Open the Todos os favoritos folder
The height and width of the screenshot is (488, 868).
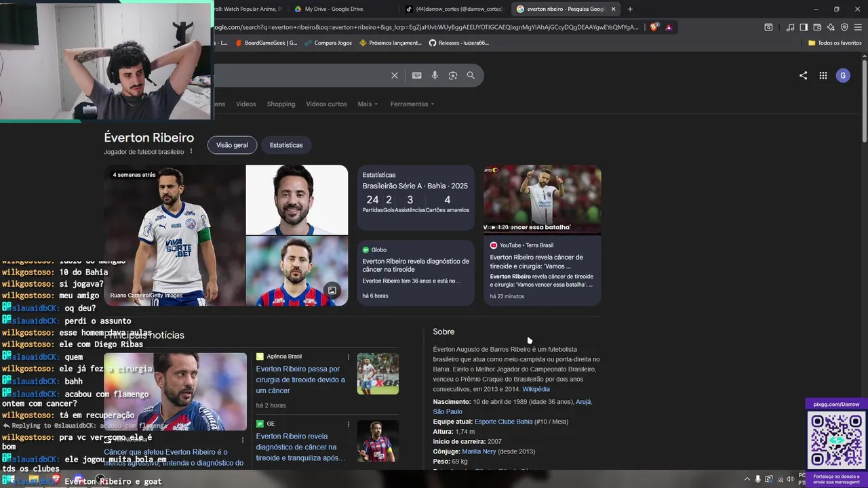[835, 43]
